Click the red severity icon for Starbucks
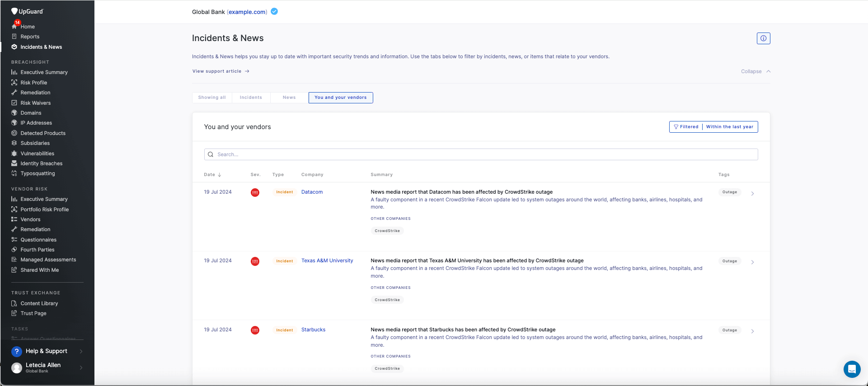Viewport: 868px width, 386px height. pyautogui.click(x=255, y=330)
